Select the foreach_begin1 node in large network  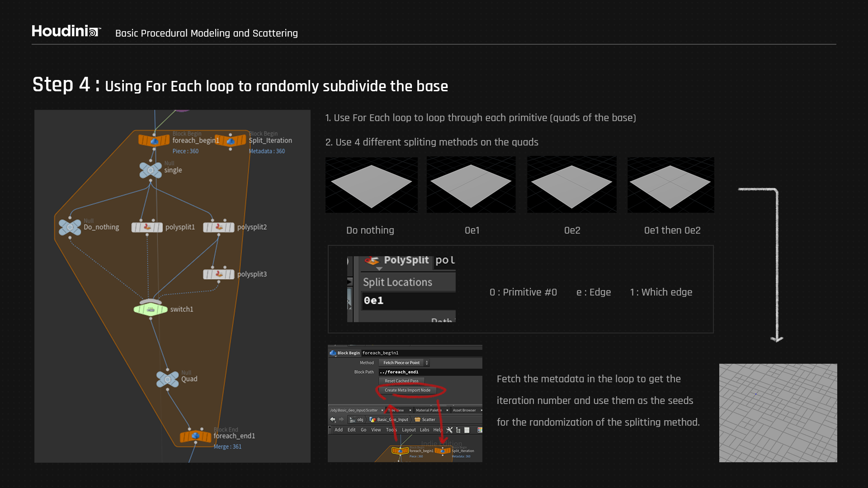pos(154,141)
